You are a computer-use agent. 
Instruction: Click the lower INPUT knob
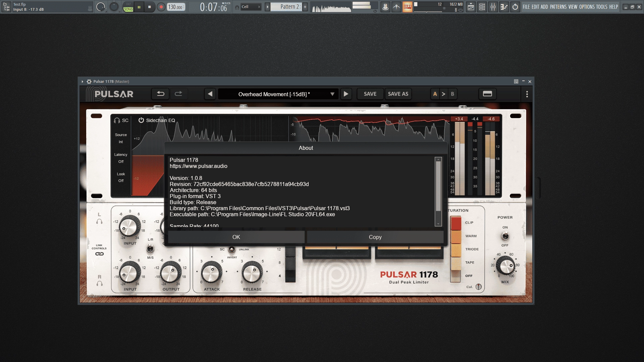(x=129, y=273)
